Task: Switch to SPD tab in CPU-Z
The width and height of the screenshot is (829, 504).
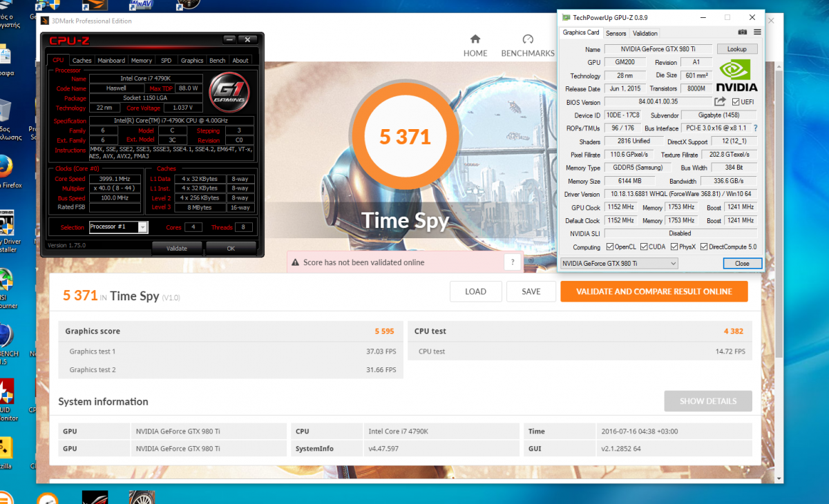Action: coord(166,61)
